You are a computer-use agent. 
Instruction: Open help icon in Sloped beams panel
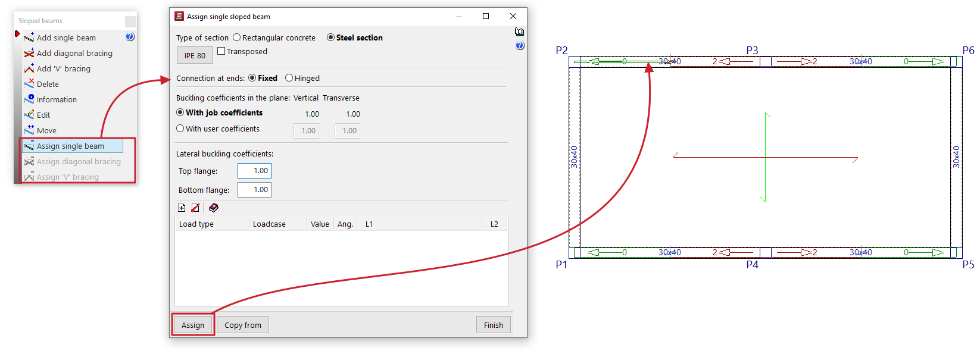[130, 37]
